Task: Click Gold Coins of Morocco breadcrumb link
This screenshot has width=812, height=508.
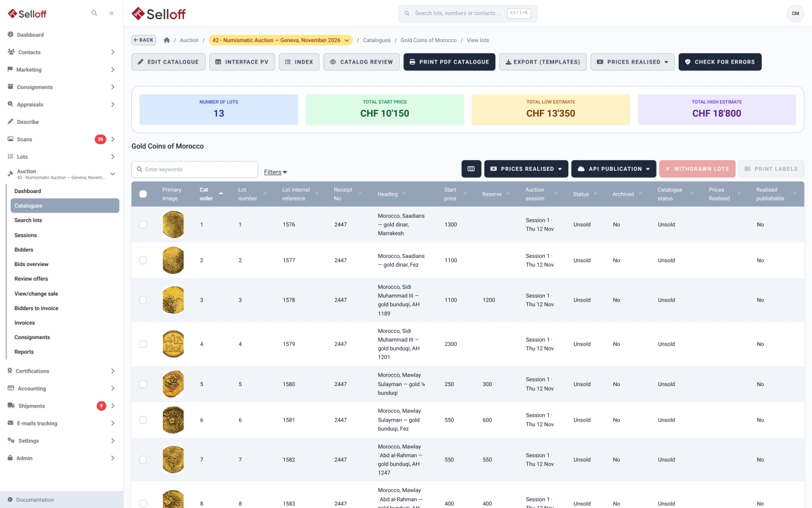Action: (428, 40)
